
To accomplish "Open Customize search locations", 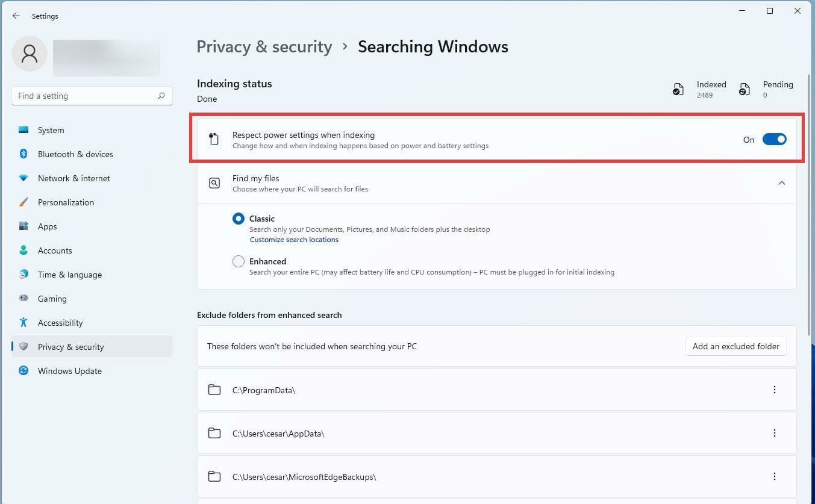I will tap(294, 239).
